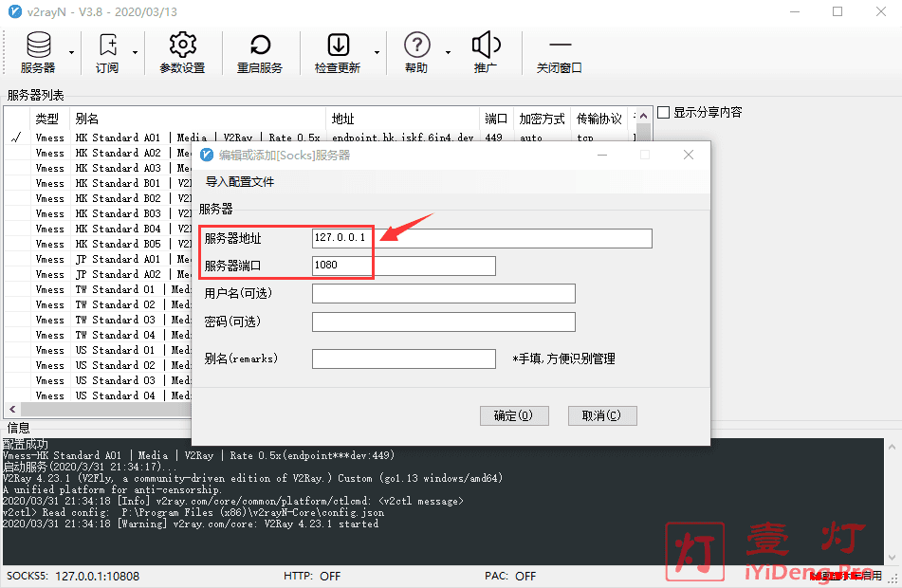Select the TW Standard 02 server row
Screen dimensions: 902x588
(98, 305)
